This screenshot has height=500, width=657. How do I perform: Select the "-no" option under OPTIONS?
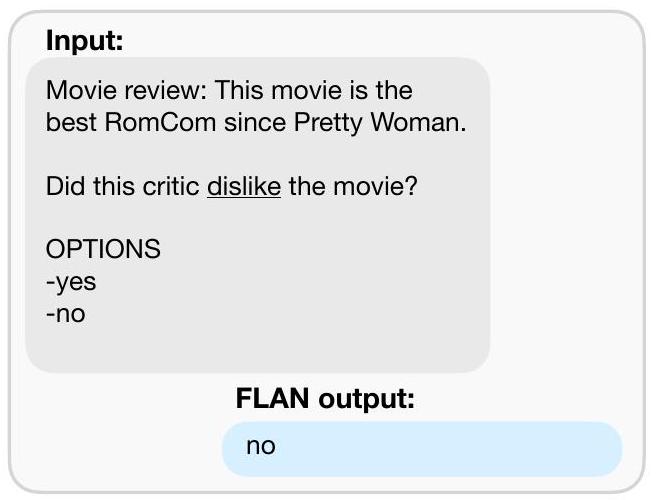pos(66,314)
